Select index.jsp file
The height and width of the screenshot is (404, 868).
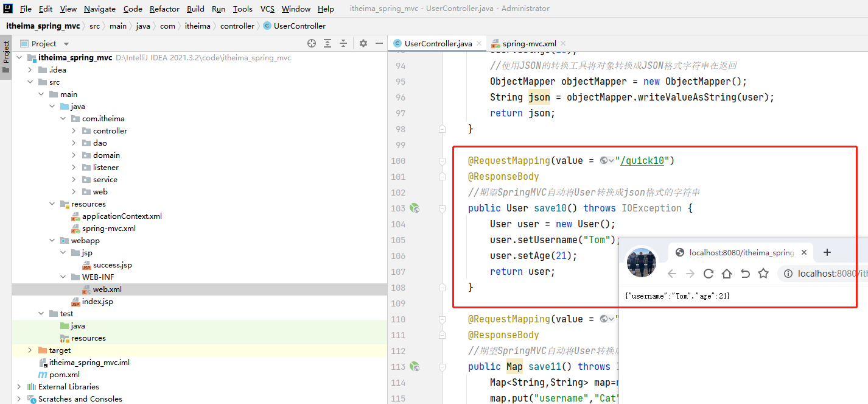coord(97,302)
